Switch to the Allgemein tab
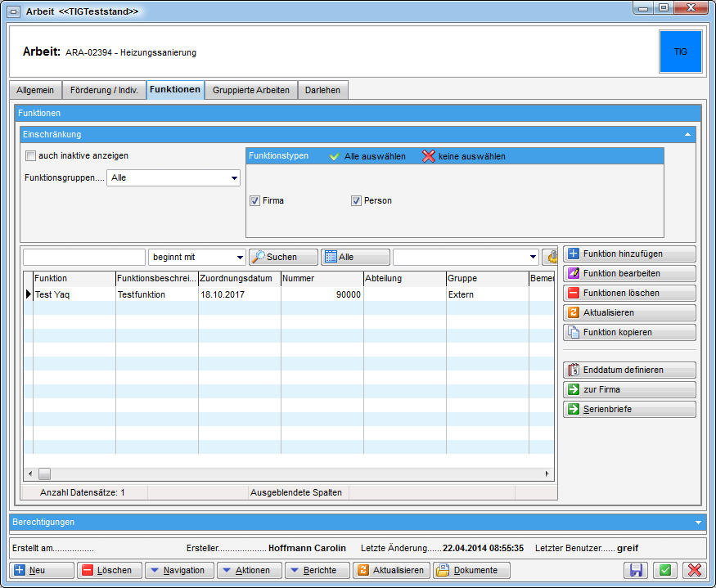Viewport: 716px width, 588px height. click(35, 90)
